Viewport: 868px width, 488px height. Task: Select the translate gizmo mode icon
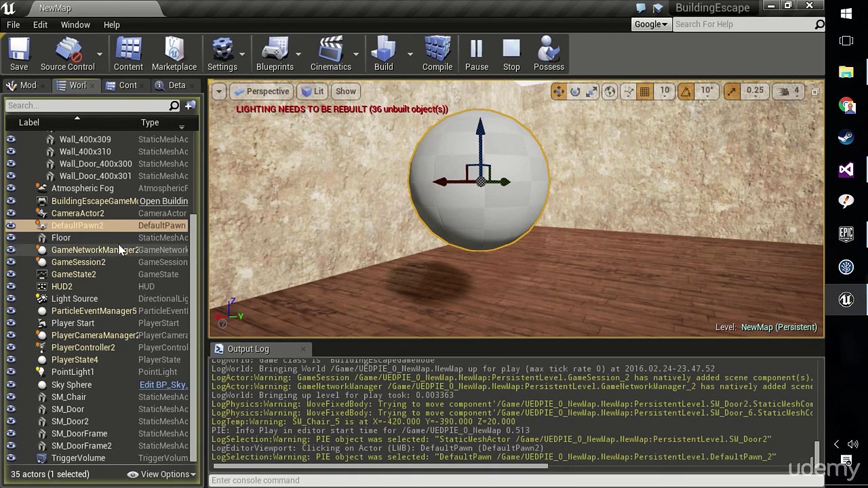tap(558, 91)
